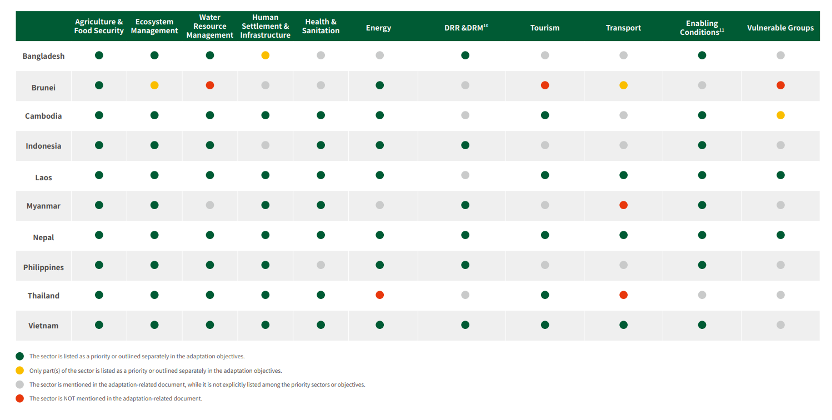Click the Vietnam row label
Screen dimensions: 832x420
pyautogui.click(x=44, y=326)
